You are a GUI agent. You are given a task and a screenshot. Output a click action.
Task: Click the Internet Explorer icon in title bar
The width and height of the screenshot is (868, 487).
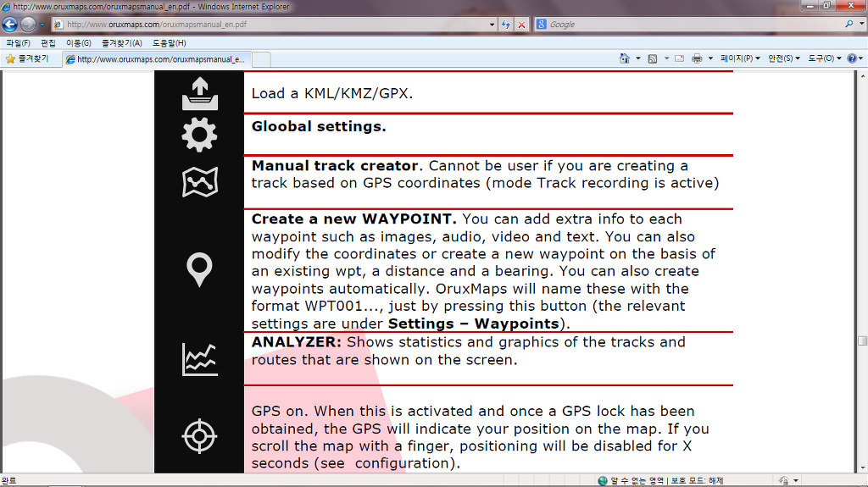click(6, 7)
